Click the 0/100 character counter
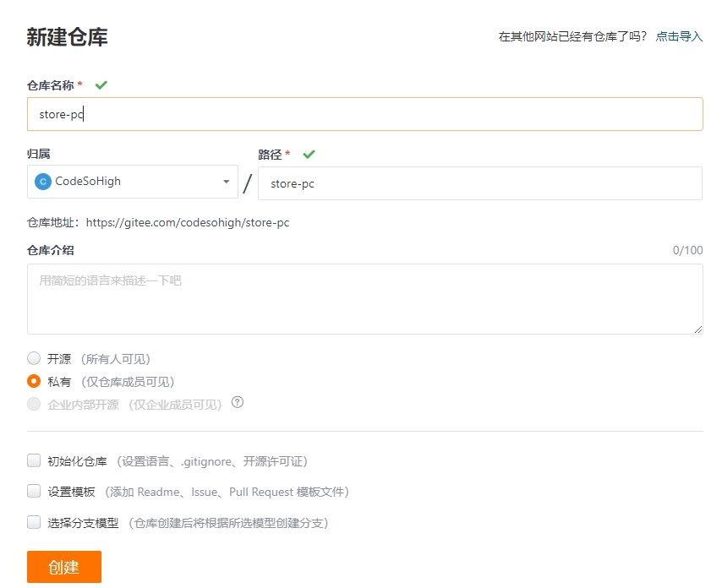 687,250
